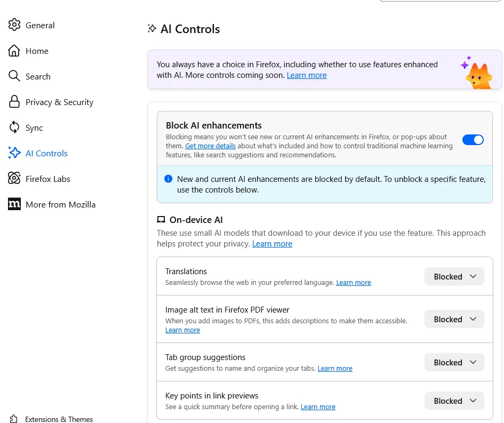Click the General gear icon
The image size is (504, 423).
tap(14, 25)
